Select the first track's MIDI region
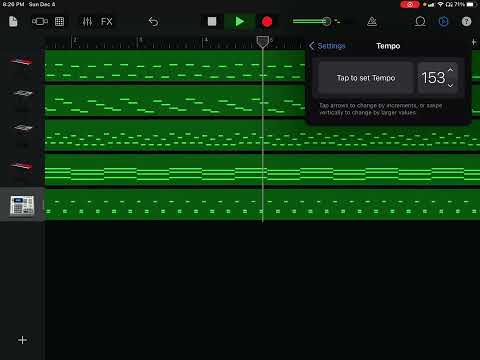 (175, 65)
